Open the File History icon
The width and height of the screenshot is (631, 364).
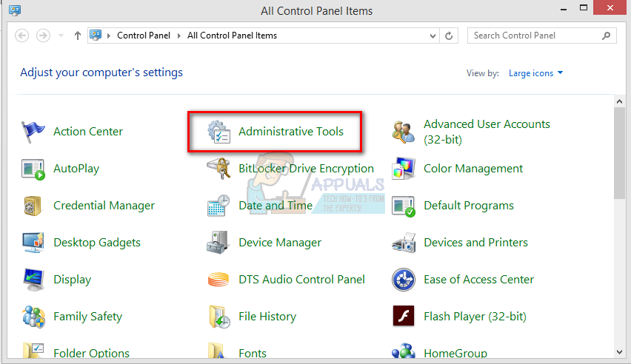(219, 317)
